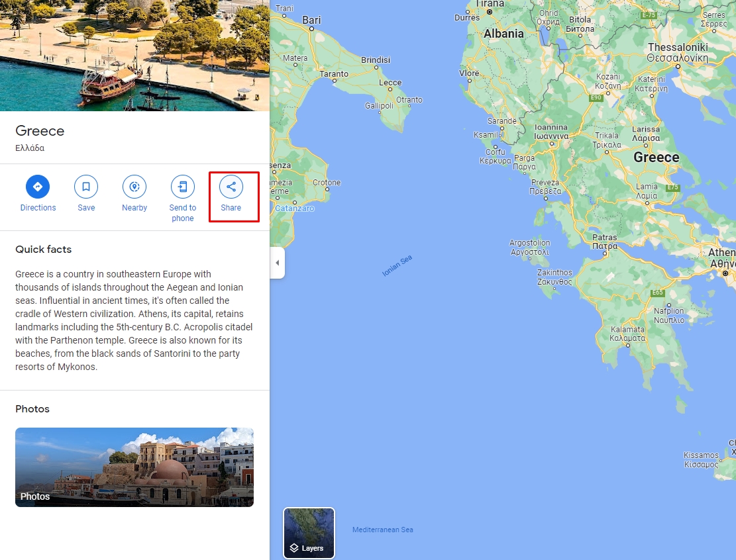Click the Trikala label on map
The image size is (736, 560).
pos(607,140)
